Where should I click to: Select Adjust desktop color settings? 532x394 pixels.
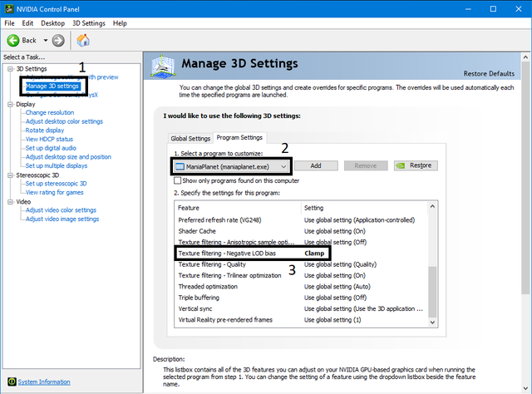coord(64,121)
